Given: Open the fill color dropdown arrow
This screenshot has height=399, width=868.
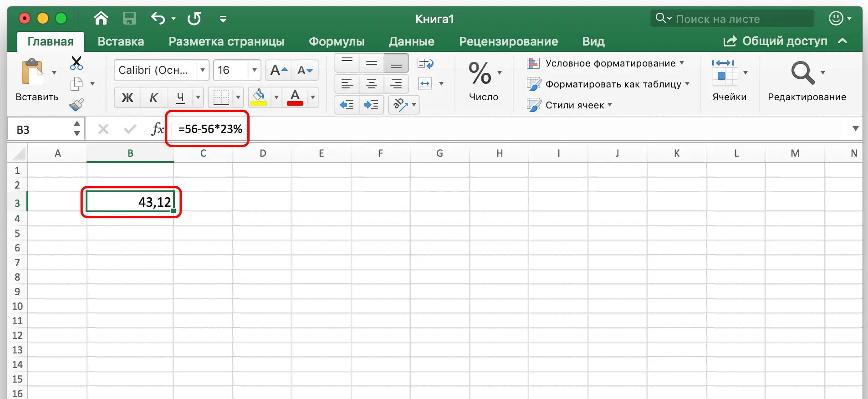Looking at the screenshot, I should coord(276,97).
